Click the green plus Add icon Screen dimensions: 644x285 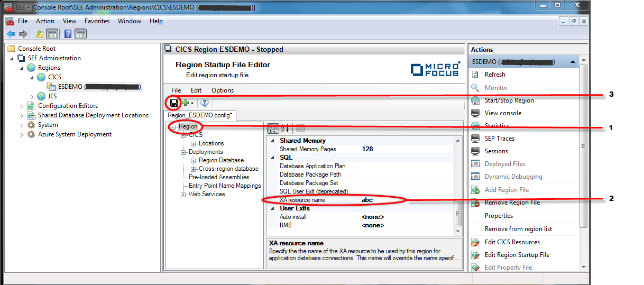pyautogui.click(x=185, y=103)
